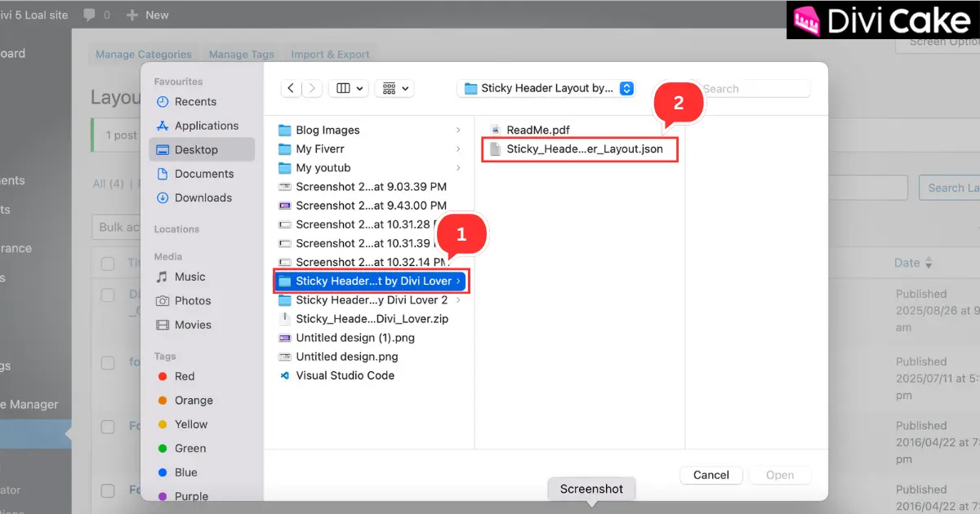This screenshot has height=514, width=980.
Task: Click the Documents page icon
Action: coord(162,174)
